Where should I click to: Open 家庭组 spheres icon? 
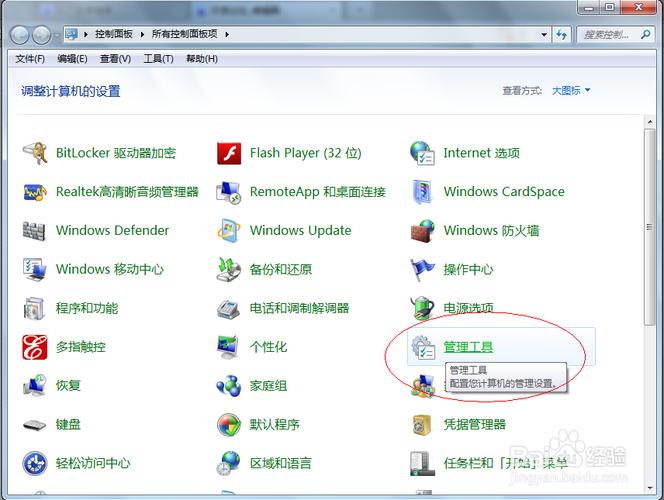(229, 386)
